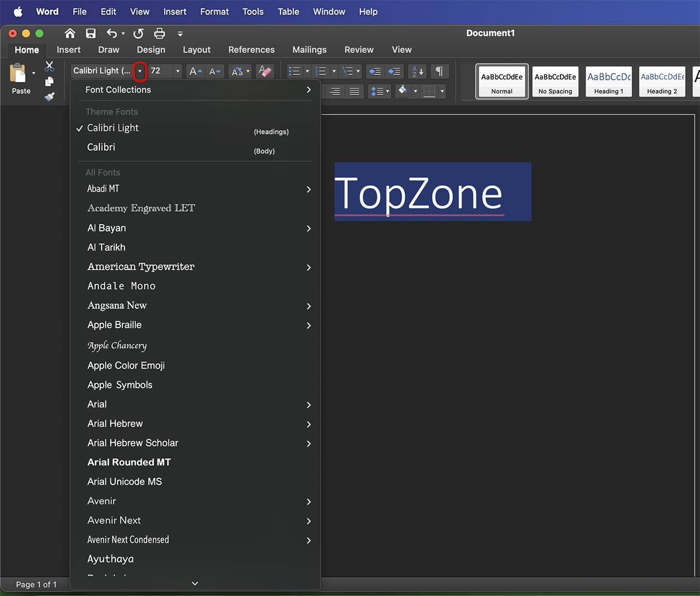Expand the Font Collections submenu

tap(308, 90)
